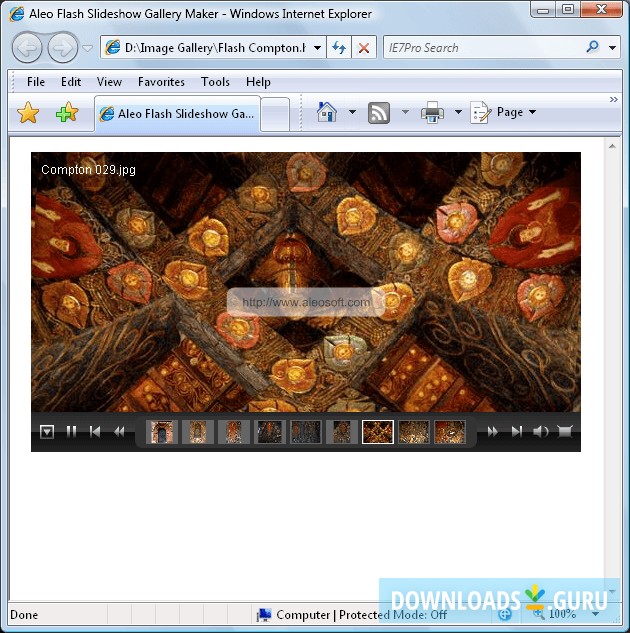Click the address bar path field
The image size is (630, 633).
(206, 48)
